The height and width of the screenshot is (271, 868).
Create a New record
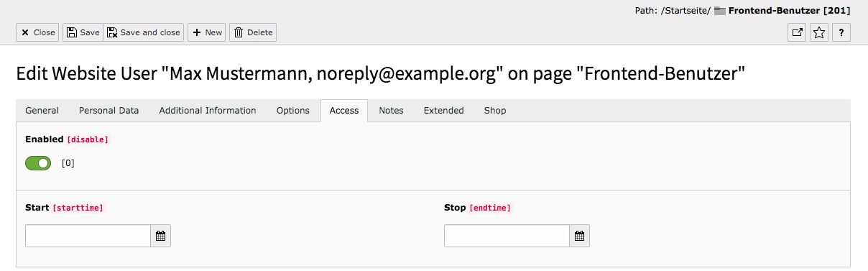(x=207, y=32)
